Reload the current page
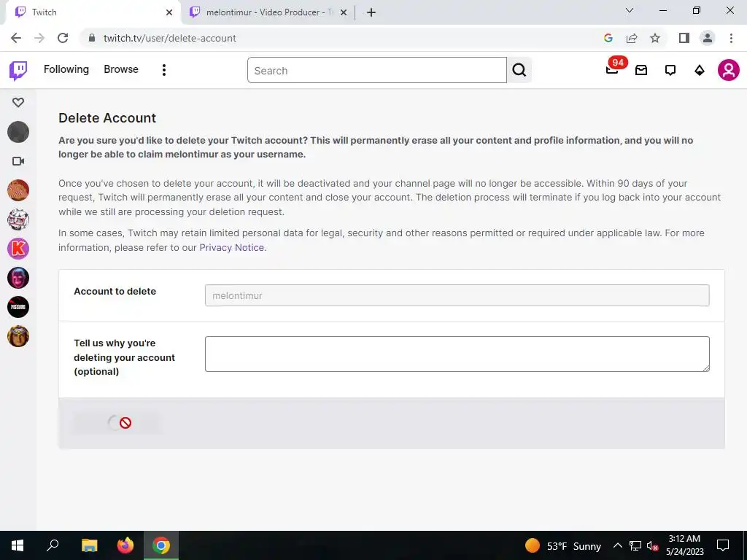This screenshot has width=747, height=560. click(x=63, y=38)
